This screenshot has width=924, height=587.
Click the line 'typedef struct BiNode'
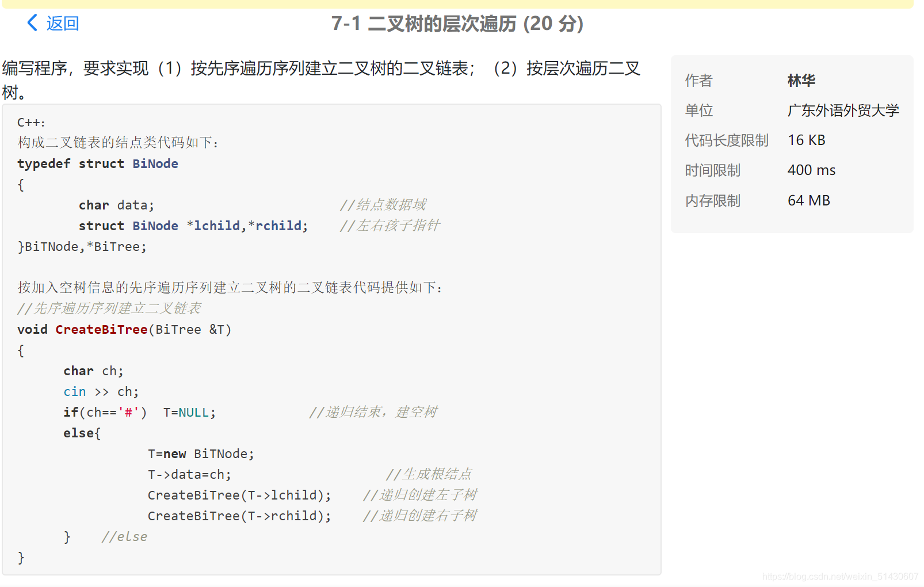[98, 164]
